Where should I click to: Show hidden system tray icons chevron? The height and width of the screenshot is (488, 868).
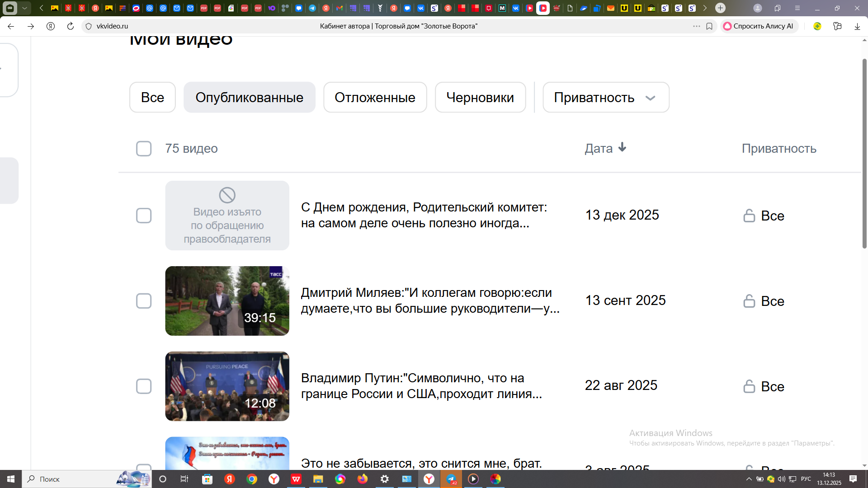(x=749, y=479)
